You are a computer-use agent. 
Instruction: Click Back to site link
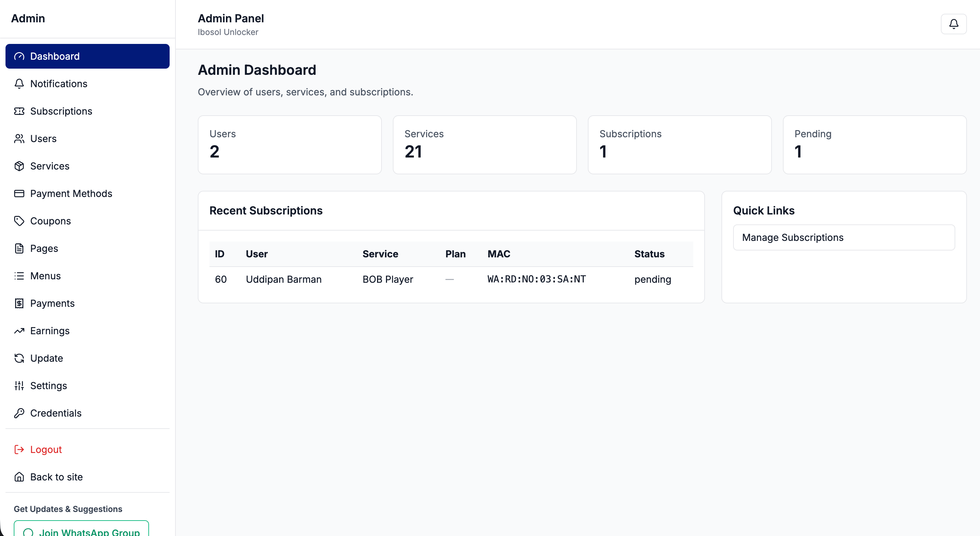(56, 477)
